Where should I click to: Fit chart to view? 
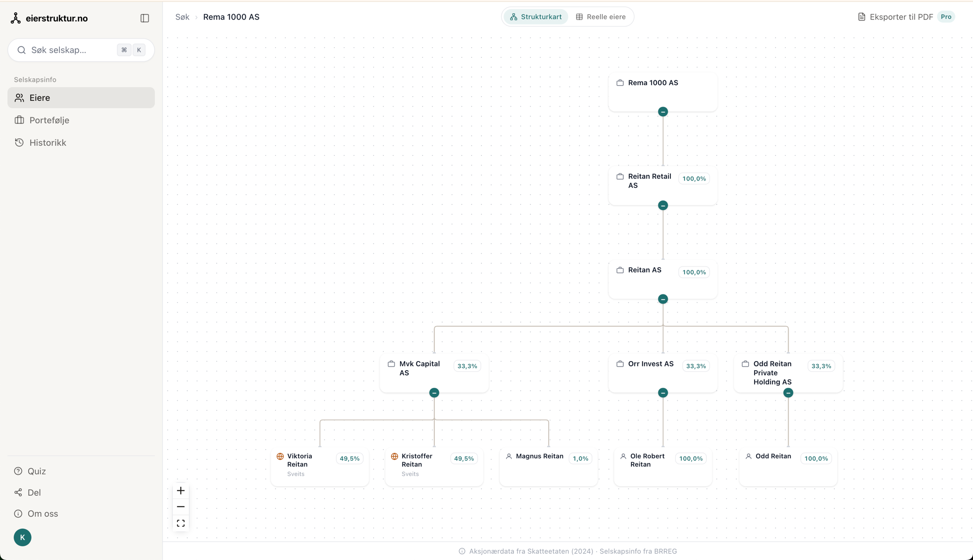[x=180, y=524]
